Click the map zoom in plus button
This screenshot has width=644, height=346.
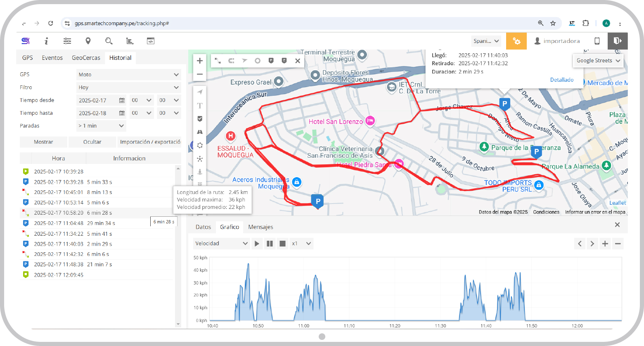pyautogui.click(x=200, y=61)
